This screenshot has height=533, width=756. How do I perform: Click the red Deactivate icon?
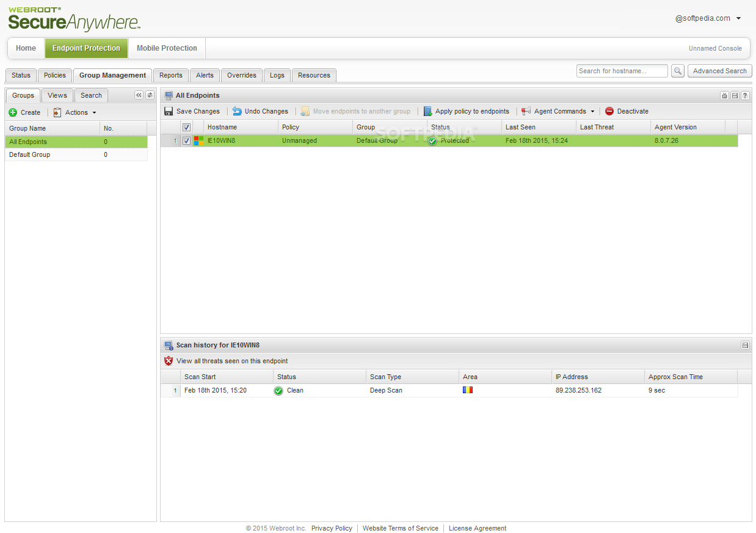pyautogui.click(x=609, y=111)
